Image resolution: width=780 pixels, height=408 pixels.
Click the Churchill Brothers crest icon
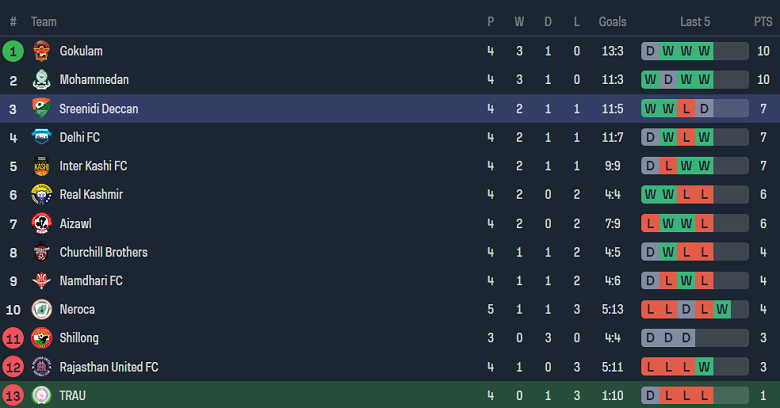coord(41,253)
